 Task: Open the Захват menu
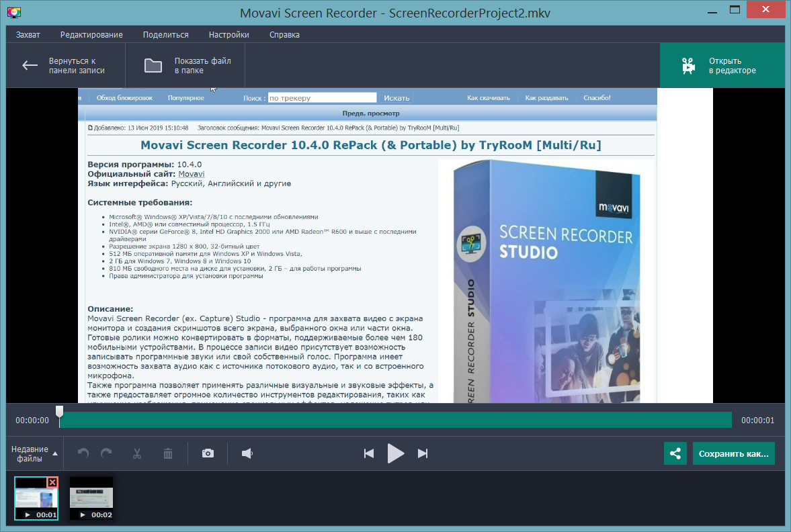tap(28, 35)
